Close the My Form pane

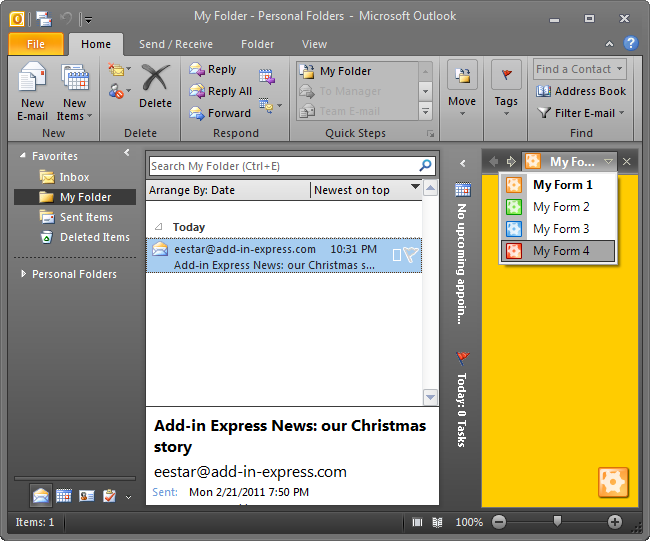627,161
